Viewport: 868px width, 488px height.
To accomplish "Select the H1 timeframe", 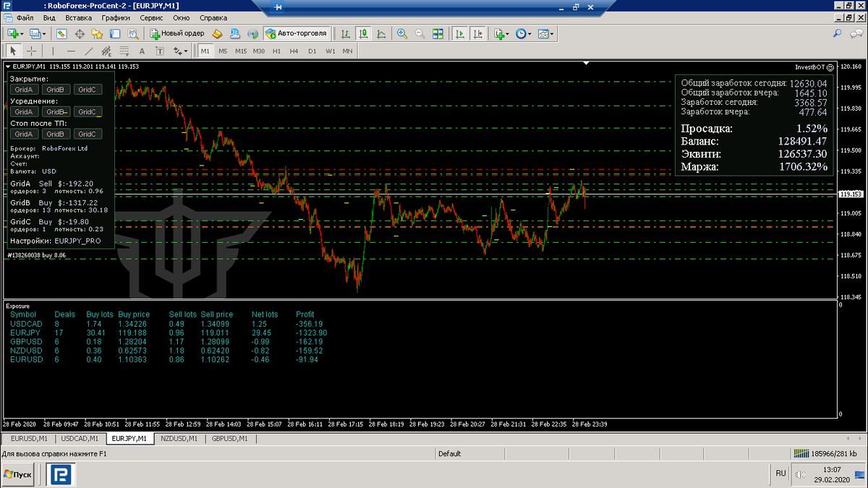I will [276, 51].
